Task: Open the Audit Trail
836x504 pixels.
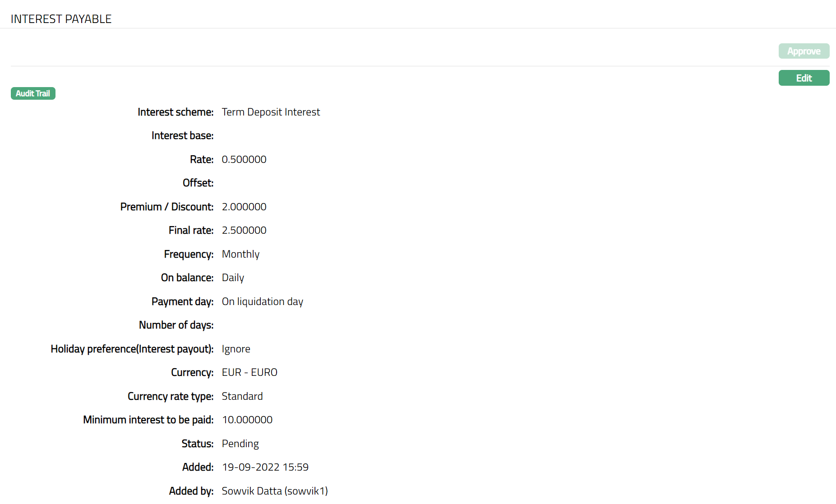Action: point(33,93)
